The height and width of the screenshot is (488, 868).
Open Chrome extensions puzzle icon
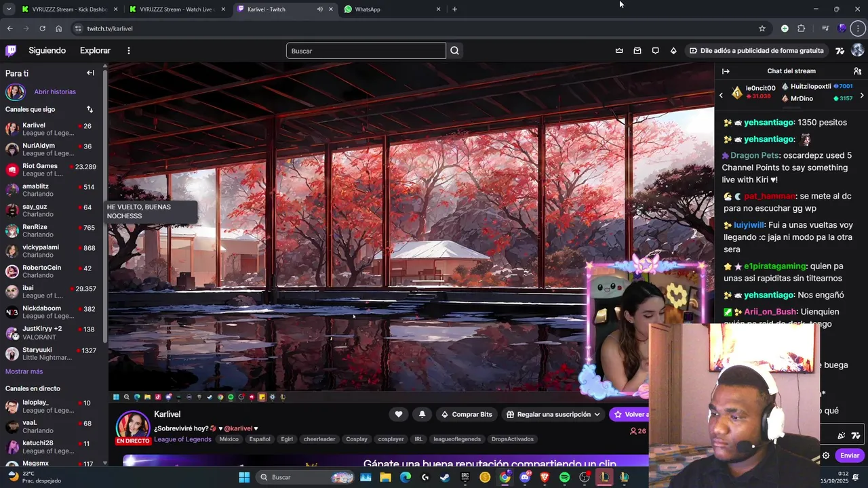click(802, 28)
